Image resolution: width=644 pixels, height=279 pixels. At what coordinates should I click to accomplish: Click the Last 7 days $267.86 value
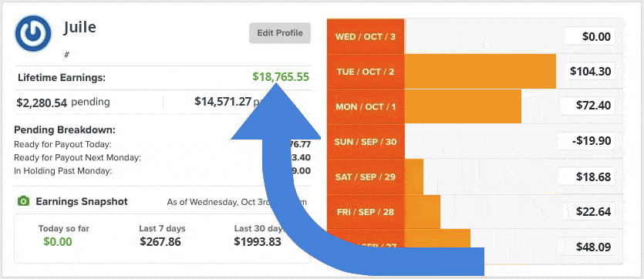coord(160,242)
